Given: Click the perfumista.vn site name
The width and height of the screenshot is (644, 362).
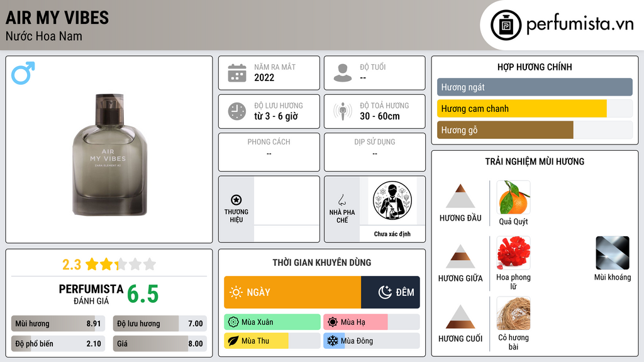Looking at the screenshot, I should pyautogui.click(x=580, y=24).
